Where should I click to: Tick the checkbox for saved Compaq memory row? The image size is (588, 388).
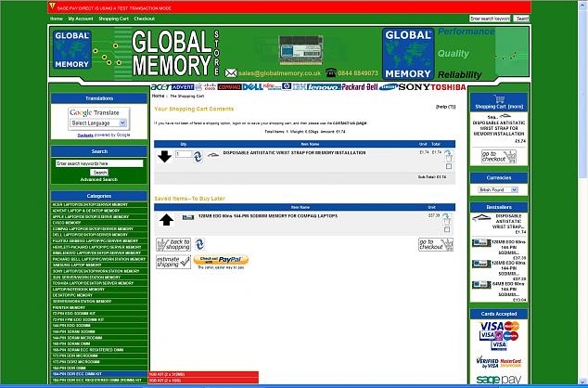tap(447, 229)
